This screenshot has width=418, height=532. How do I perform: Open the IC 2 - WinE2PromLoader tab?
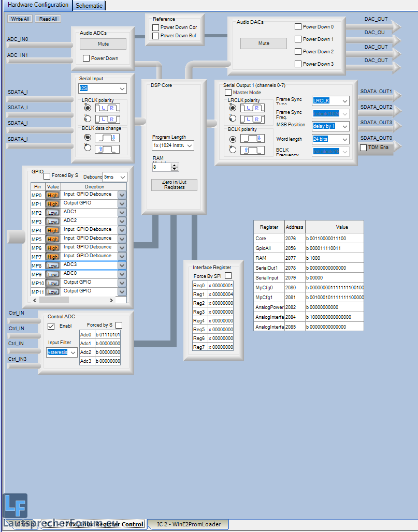click(189, 524)
